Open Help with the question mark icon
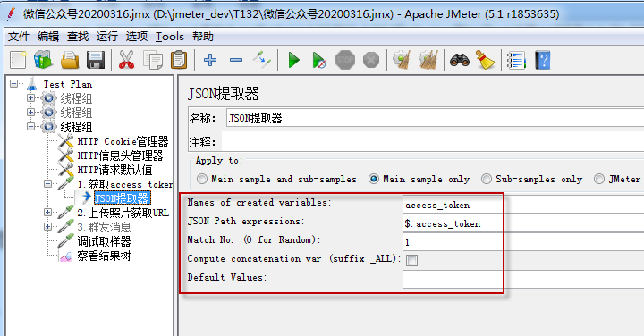Viewport: 644px width, 336px height. (543, 60)
